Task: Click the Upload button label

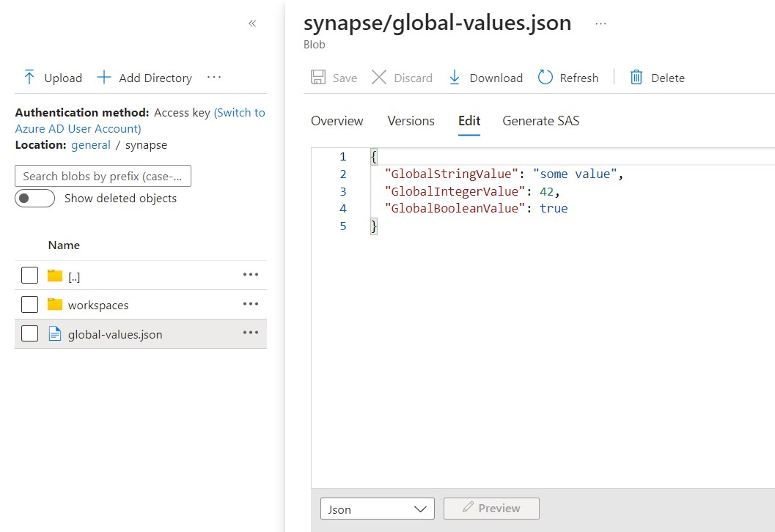Action: (x=63, y=78)
